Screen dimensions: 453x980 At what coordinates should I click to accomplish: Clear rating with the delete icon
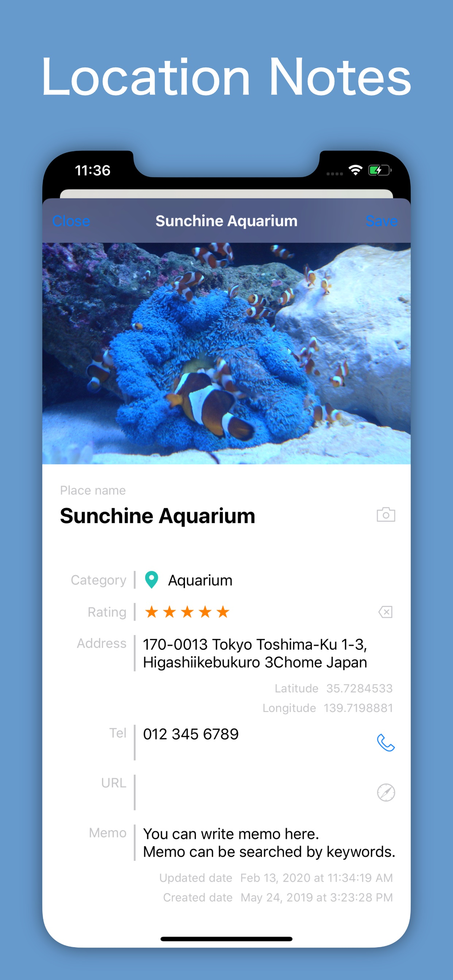click(x=385, y=612)
